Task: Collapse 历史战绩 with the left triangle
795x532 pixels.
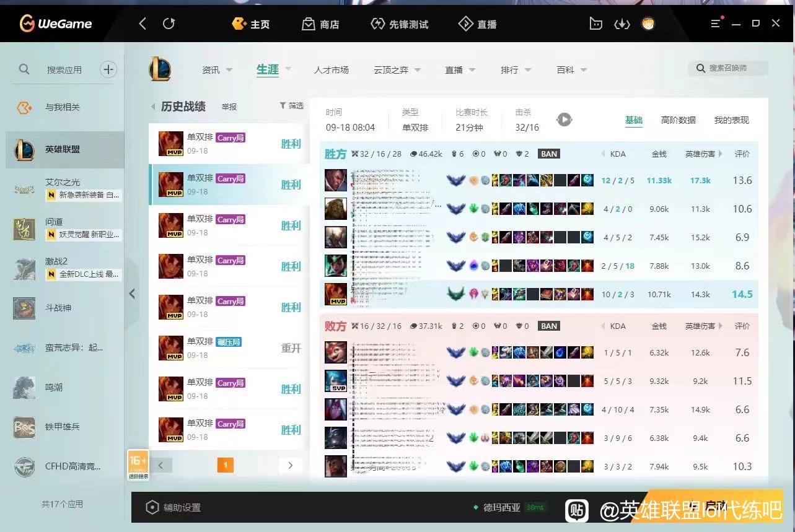Action: tap(154, 107)
